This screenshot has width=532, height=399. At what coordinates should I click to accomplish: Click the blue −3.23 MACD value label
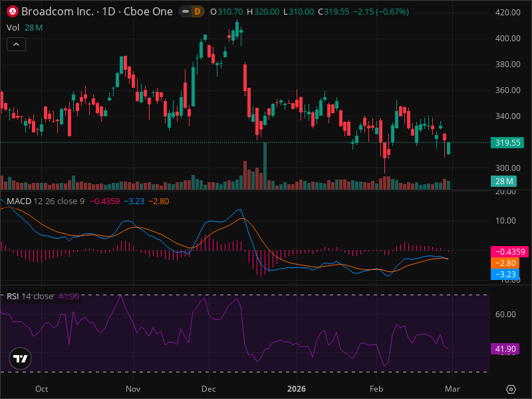[x=505, y=274]
